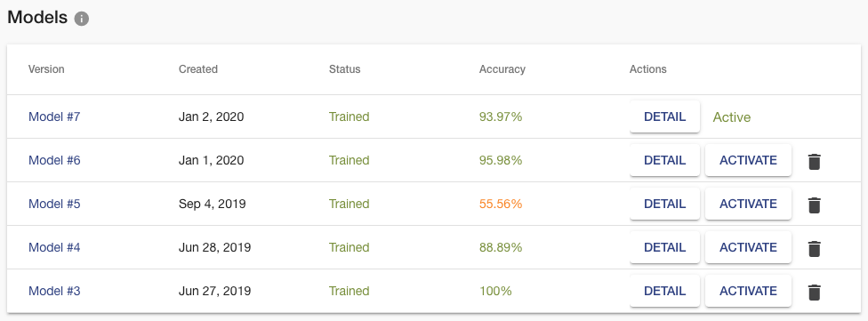Activate Model #3

point(748,291)
